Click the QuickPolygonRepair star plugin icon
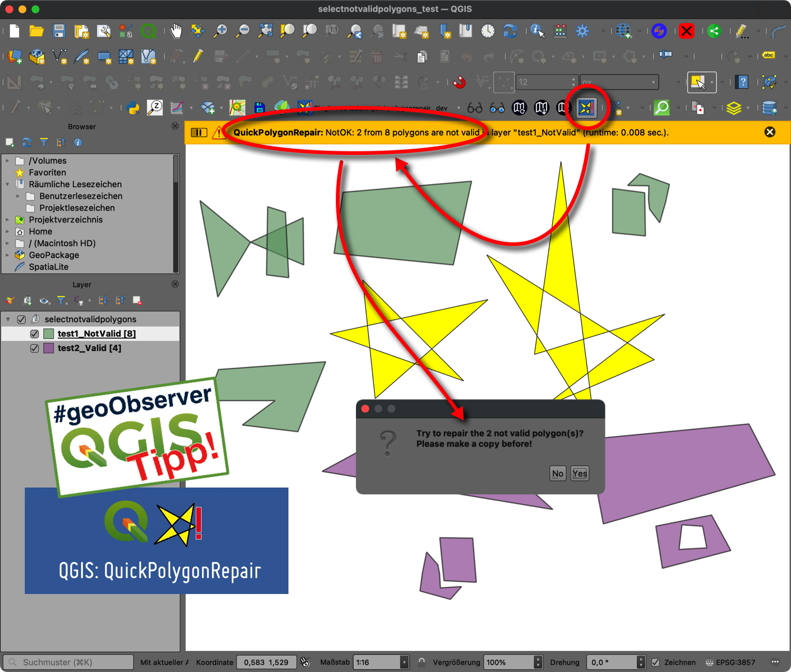Screen dimensions: 791x672 (x=586, y=108)
